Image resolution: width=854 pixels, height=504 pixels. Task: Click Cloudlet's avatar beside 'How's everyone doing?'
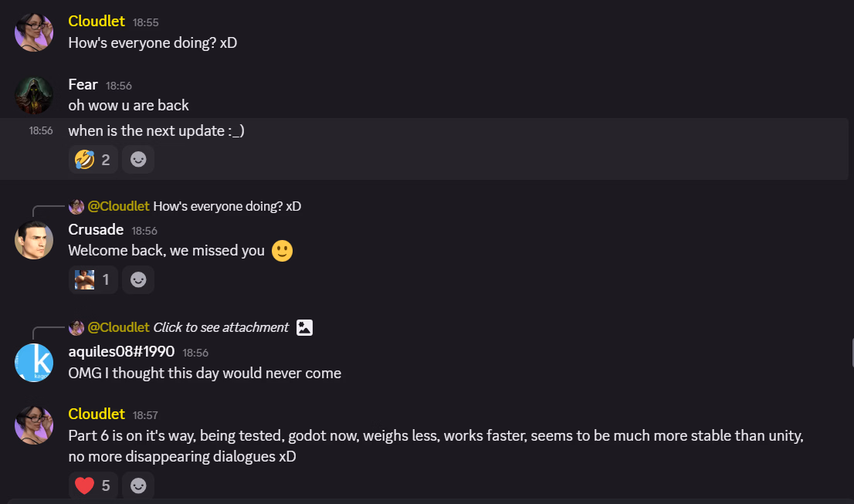34,32
